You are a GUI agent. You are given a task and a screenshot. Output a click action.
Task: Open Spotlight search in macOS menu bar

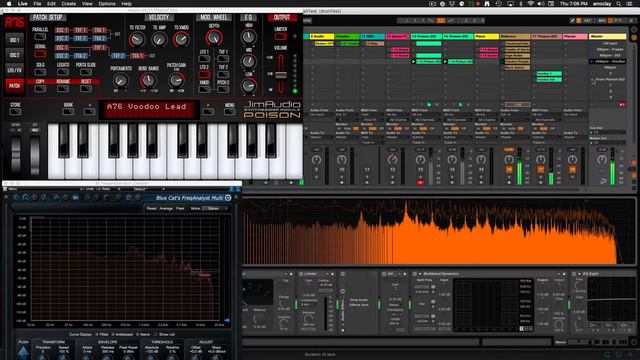click(619, 4)
